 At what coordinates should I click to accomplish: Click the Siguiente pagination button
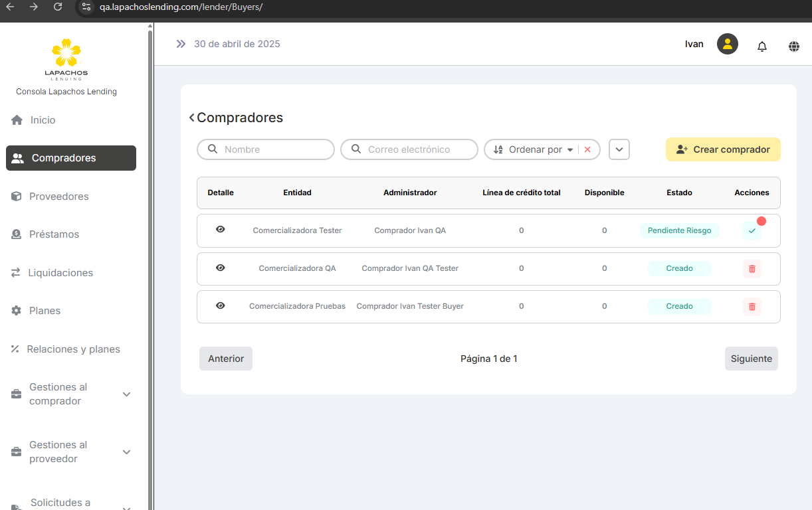751,359
